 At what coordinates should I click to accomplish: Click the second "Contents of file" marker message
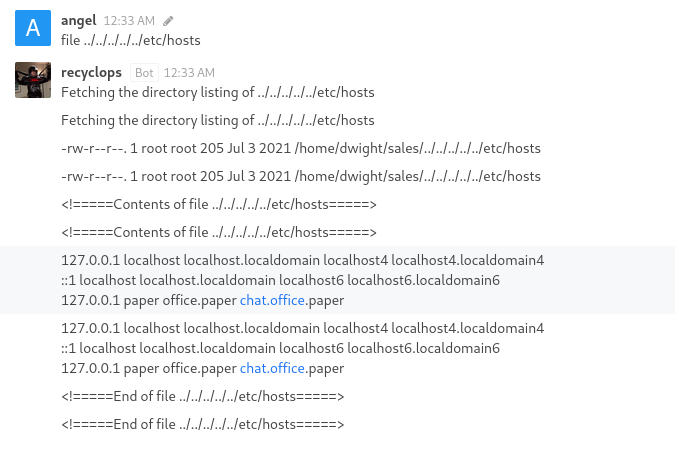tap(218, 232)
